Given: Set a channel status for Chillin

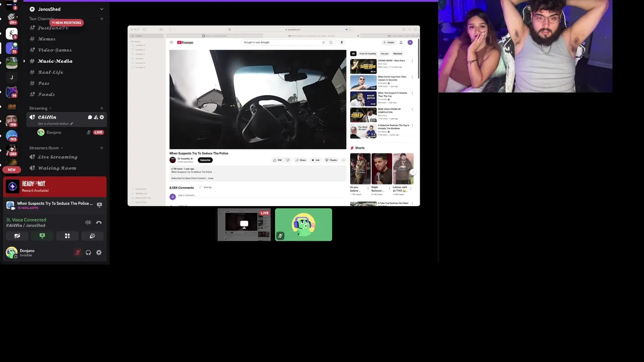Looking at the screenshot, I should pyautogui.click(x=55, y=124).
